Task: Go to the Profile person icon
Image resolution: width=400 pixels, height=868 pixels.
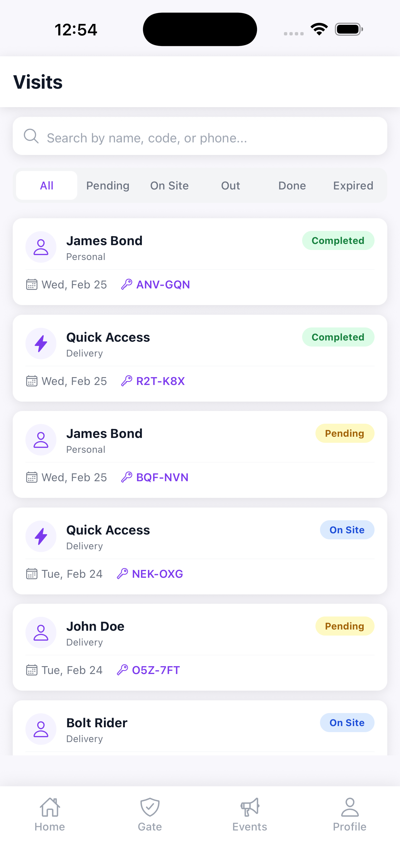Action: click(350, 807)
